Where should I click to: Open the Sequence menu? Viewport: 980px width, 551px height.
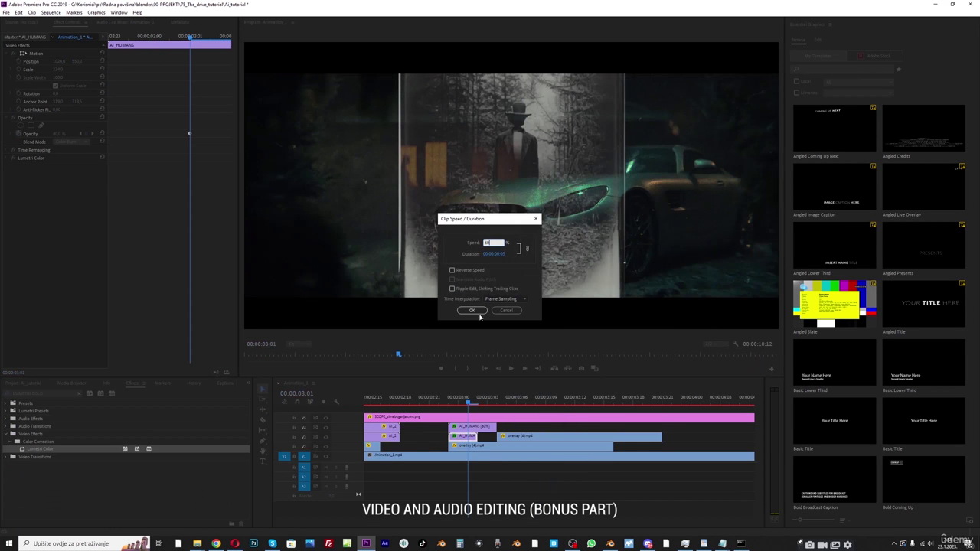tap(51, 12)
